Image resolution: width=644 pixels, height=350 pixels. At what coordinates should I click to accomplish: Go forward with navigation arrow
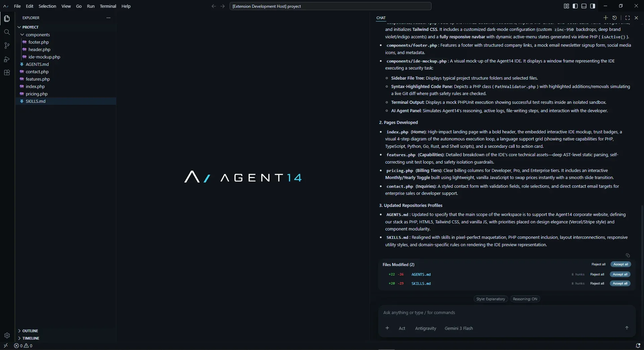222,6
